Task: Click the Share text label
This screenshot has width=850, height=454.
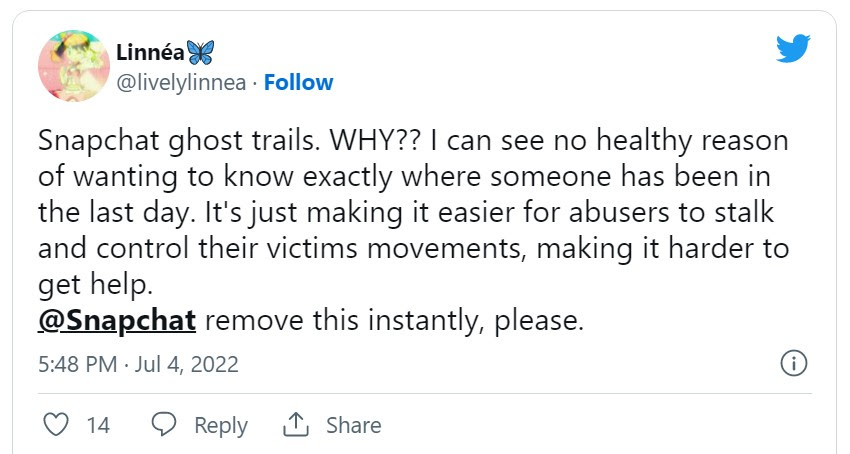Action: coord(353,425)
